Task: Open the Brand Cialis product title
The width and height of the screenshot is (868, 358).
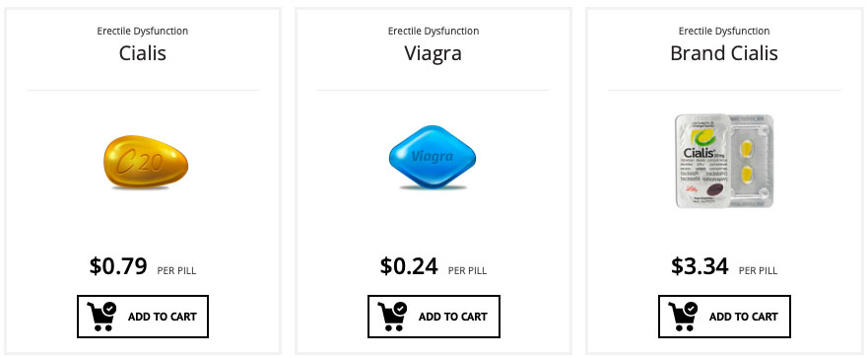Action: pos(724,53)
